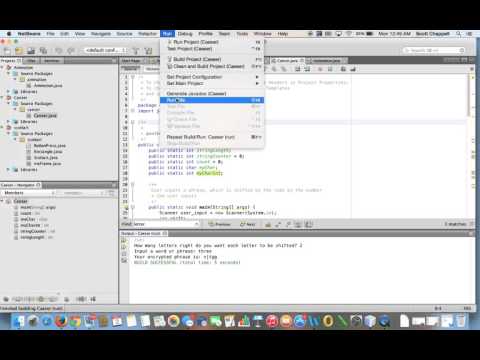Collapse the caesar package folder
This screenshot has height=360, width=480.
click(x=15, y=110)
